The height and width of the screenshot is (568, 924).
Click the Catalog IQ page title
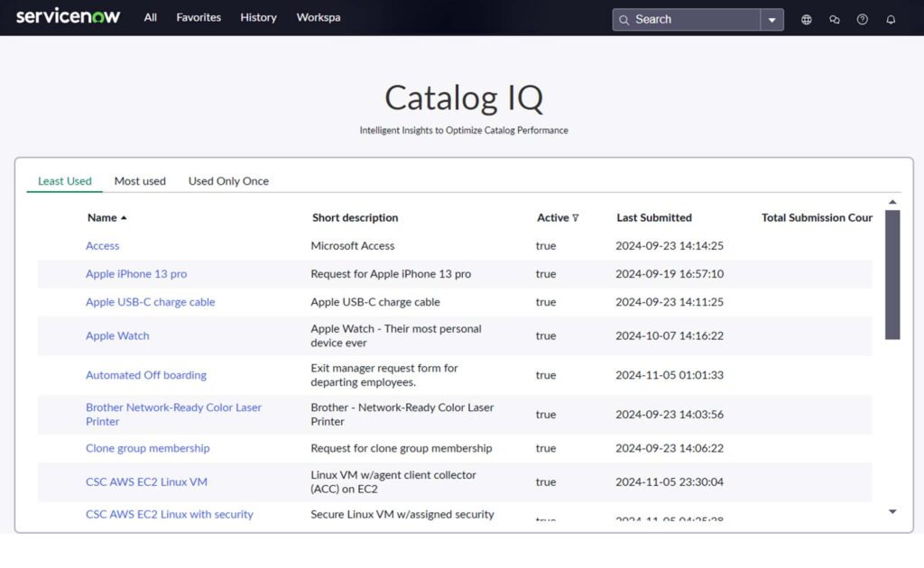pyautogui.click(x=464, y=97)
